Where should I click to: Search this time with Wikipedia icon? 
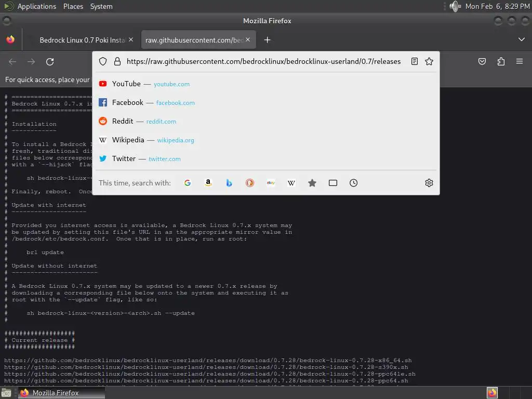tap(291, 183)
